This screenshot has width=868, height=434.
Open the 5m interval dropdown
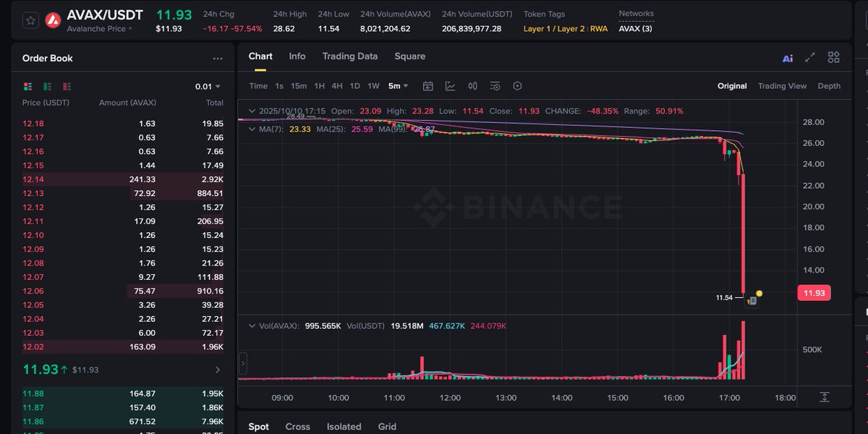coord(399,86)
